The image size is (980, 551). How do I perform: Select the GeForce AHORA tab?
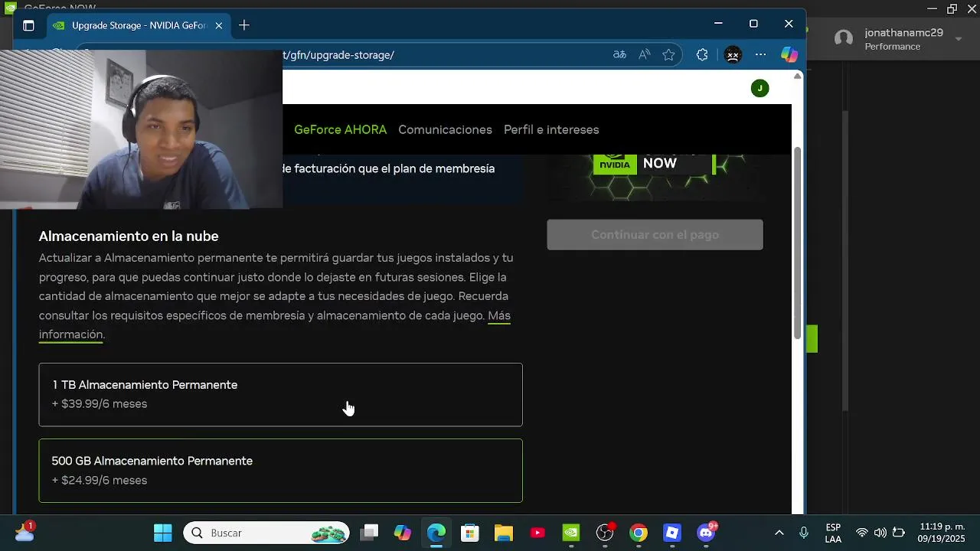click(x=340, y=129)
